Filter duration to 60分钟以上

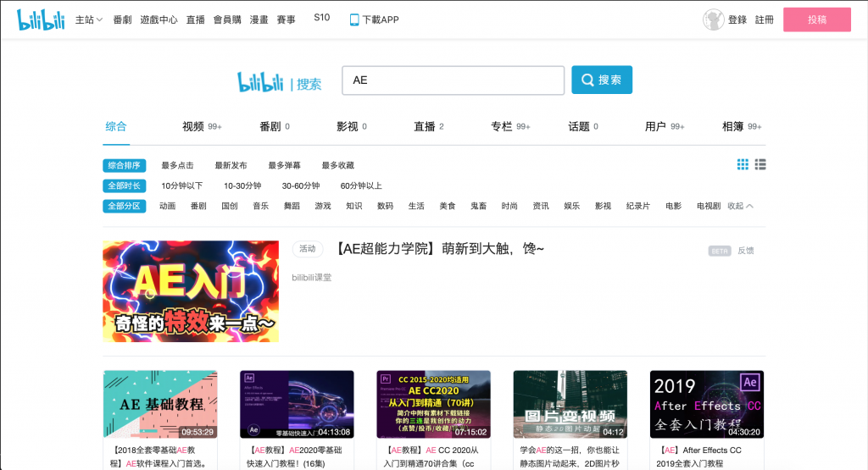pyautogui.click(x=361, y=185)
